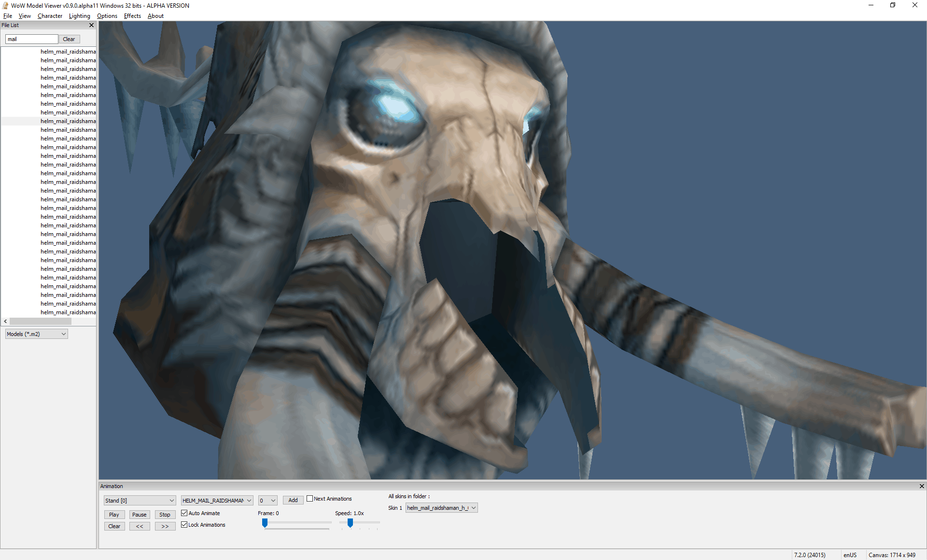Open the View menu

(25, 16)
